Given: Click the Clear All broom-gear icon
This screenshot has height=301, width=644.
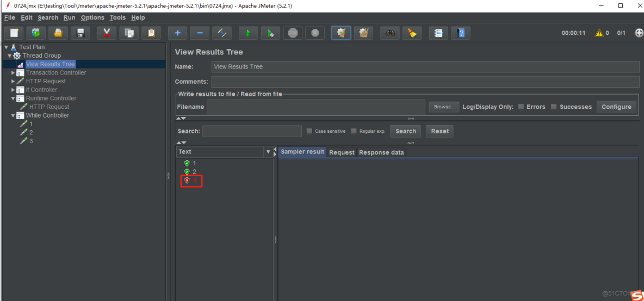Looking at the screenshot, I should pyautogui.click(x=363, y=33).
